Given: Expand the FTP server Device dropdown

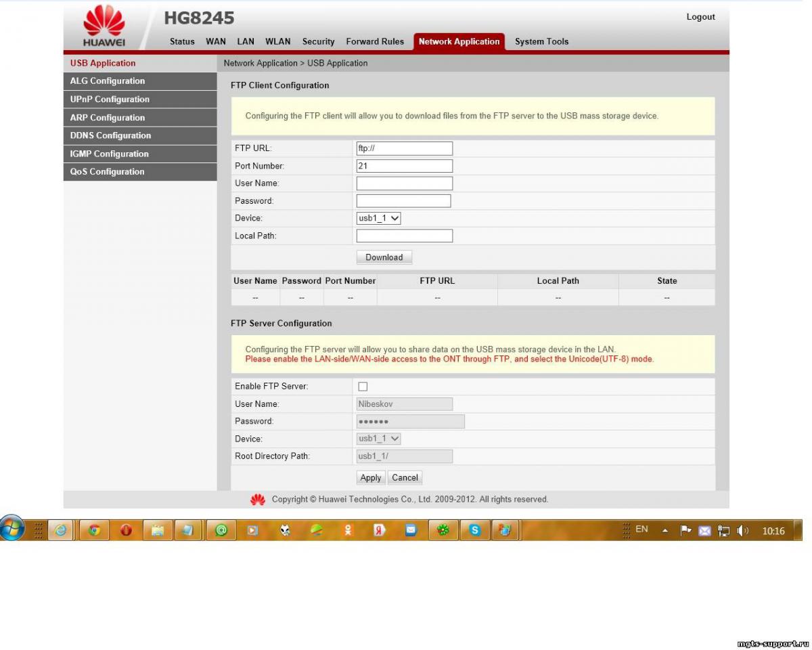Looking at the screenshot, I should [379, 439].
